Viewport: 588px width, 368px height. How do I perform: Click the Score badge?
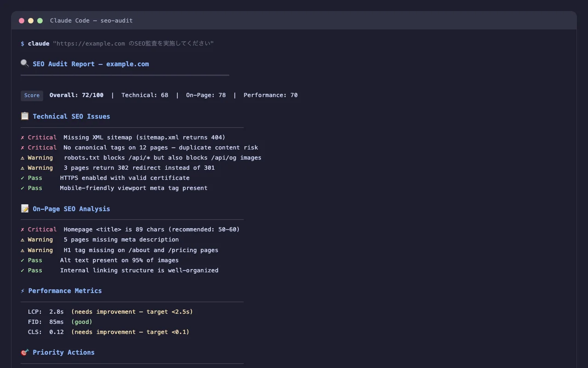[32, 95]
